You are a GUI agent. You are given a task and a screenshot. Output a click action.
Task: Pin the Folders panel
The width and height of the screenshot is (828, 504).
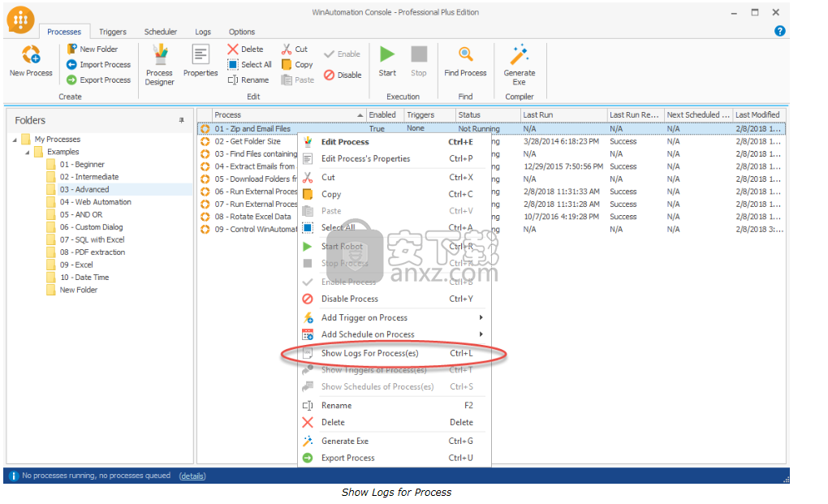coord(182,120)
